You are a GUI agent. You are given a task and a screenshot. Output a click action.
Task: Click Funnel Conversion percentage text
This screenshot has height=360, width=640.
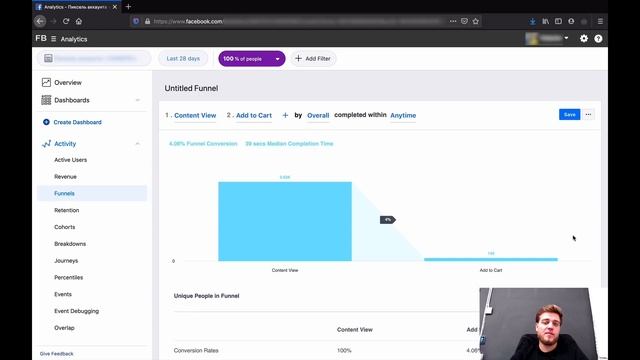(x=203, y=144)
